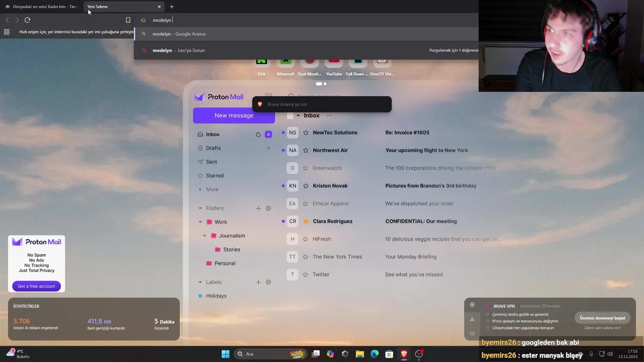Open the Minecraft top site shortcut
This screenshot has width=644, height=362.
pos(286,67)
